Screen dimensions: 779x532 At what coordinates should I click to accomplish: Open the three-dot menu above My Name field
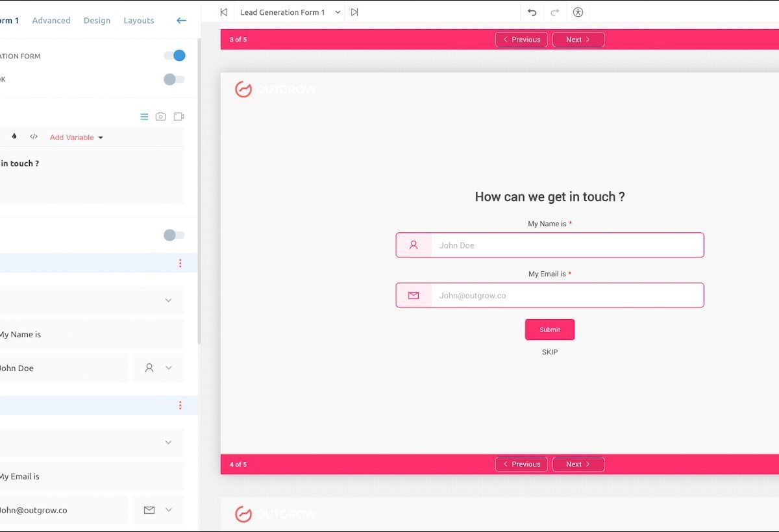click(x=180, y=263)
